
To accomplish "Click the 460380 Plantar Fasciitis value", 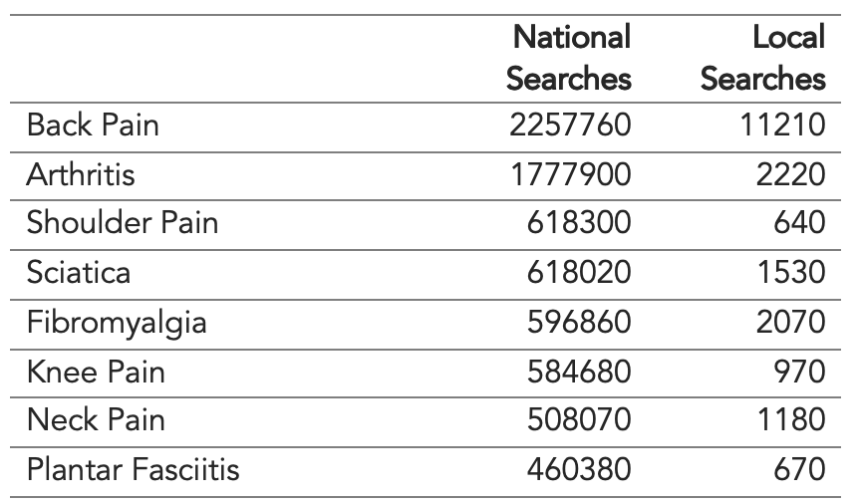I will [579, 469].
